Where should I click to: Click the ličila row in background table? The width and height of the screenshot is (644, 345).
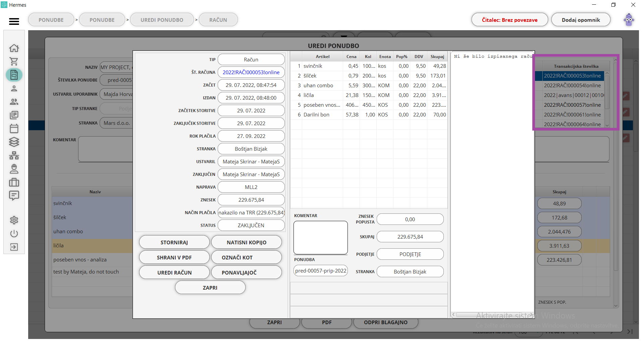92,246
